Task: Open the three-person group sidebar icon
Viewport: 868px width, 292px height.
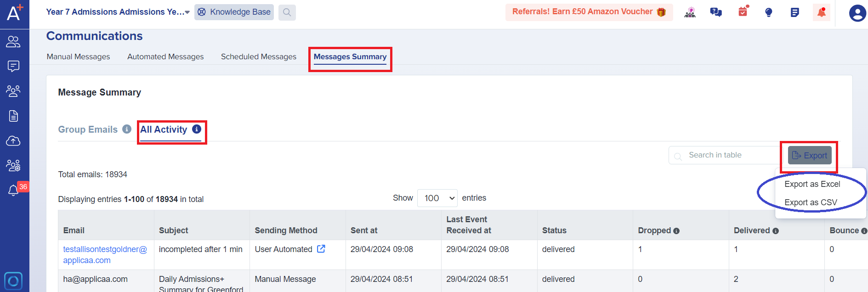Action: click(13, 91)
